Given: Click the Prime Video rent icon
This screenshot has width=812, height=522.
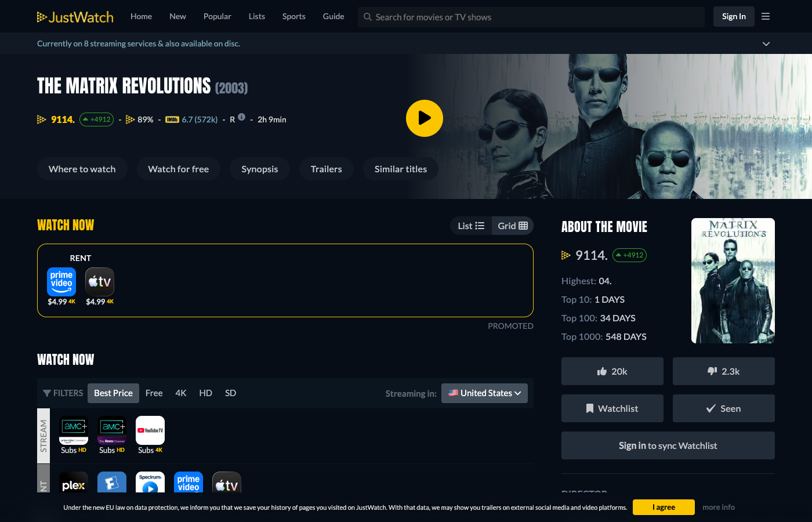Looking at the screenshot, I should pyautogui.click(x=61, y=282).
